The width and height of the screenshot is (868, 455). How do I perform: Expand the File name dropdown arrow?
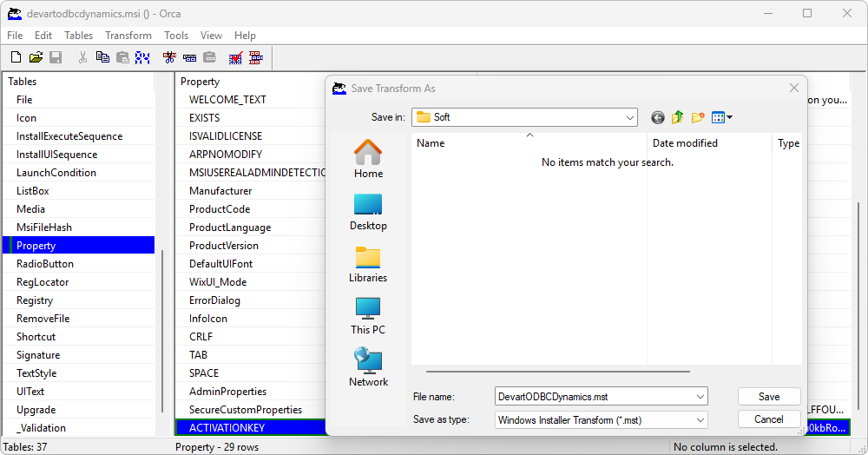pos(700,397)
